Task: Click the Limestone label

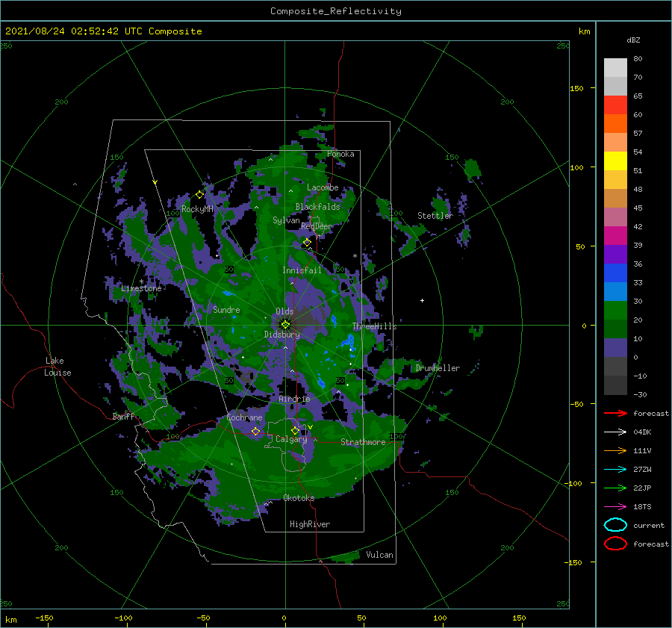Action: [x=141, y=288]
